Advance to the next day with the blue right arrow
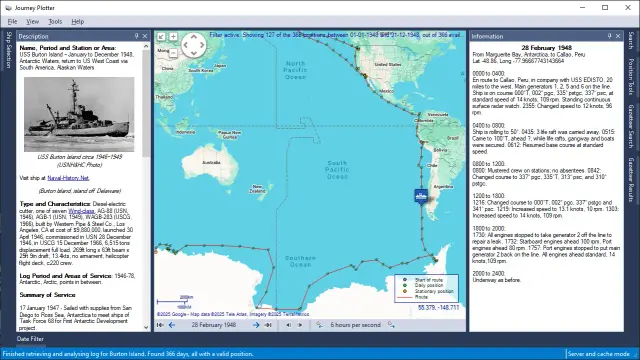Screen dimensions: 640x360 256,325
